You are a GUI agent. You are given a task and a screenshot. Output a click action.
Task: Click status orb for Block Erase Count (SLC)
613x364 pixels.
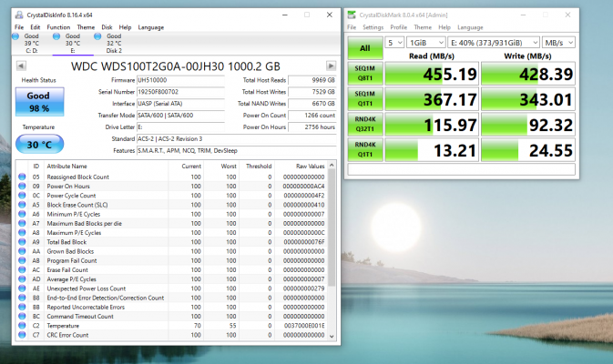pos(22,205)
